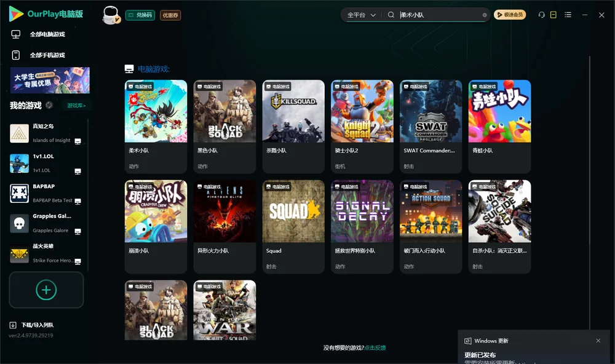Click the 大学生专属优惠 promo banner
This screenshot has width=615, height=364.
tap(50, 80)
